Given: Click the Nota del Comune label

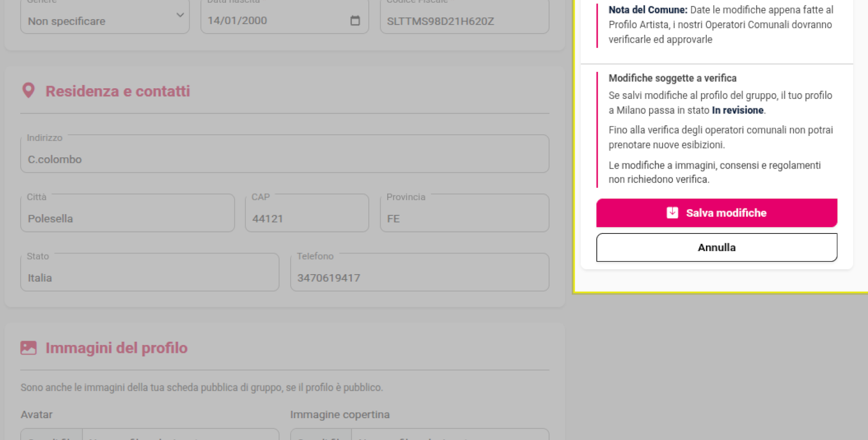Looking at the screenshot, I should (648, 10).
